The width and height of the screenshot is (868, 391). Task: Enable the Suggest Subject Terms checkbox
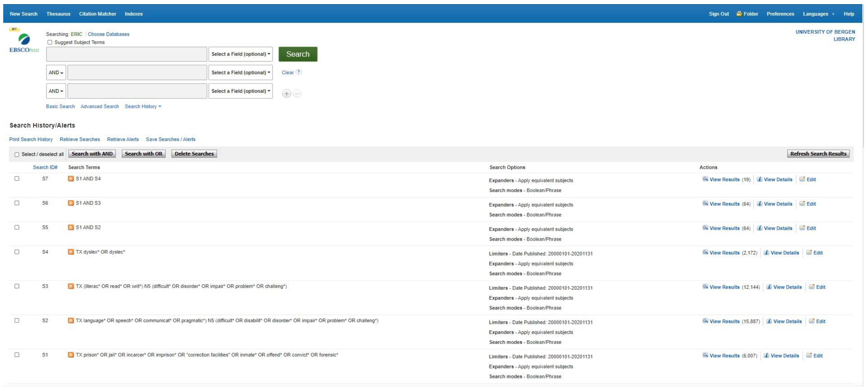[50, 42]
